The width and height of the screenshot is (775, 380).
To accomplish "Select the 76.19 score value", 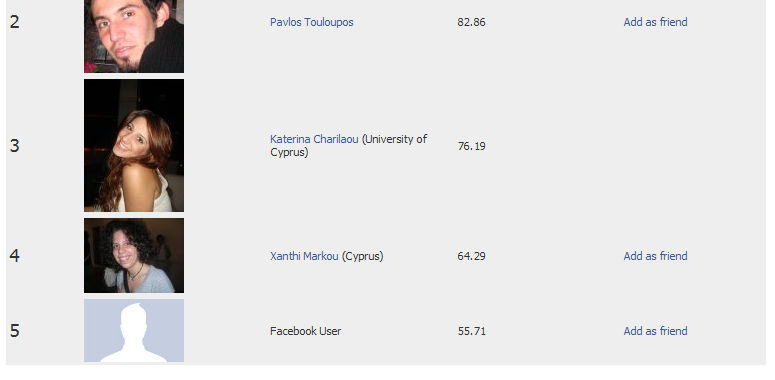I will 472,146.
